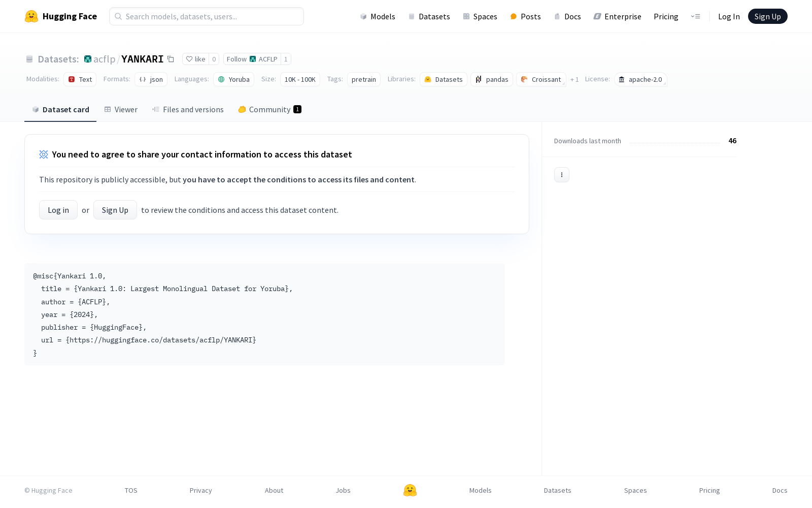Click the like count number
This screenshot has height=508, width=812.
point(214,59)
